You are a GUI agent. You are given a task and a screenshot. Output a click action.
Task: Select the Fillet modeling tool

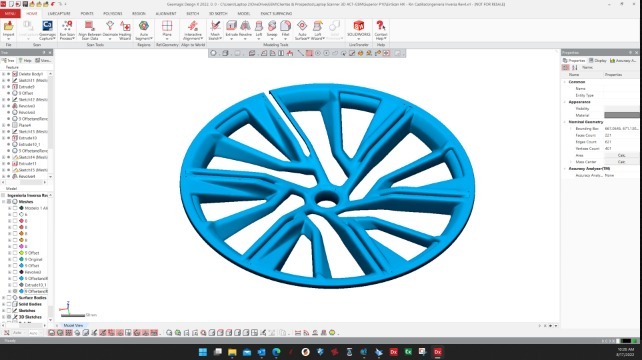coord(285,30)
